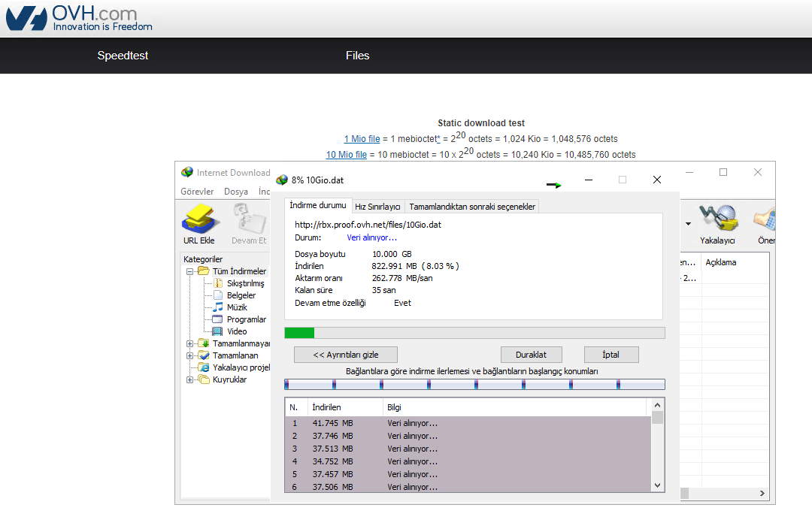Screen dimensions: 812x529
Task: Click the Ayrıntıları gizle button
Action: point(346,355)
